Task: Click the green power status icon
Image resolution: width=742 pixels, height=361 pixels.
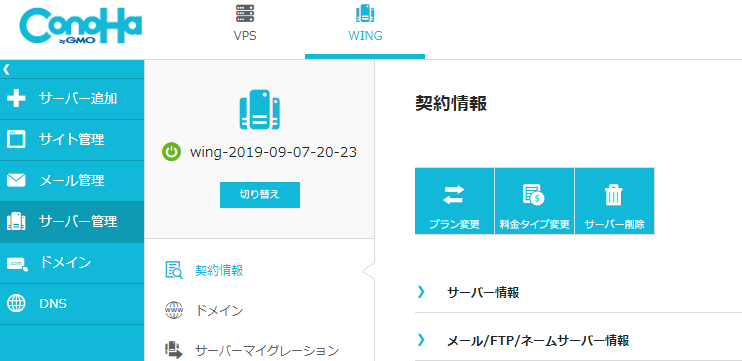Action: pos(171,152)
